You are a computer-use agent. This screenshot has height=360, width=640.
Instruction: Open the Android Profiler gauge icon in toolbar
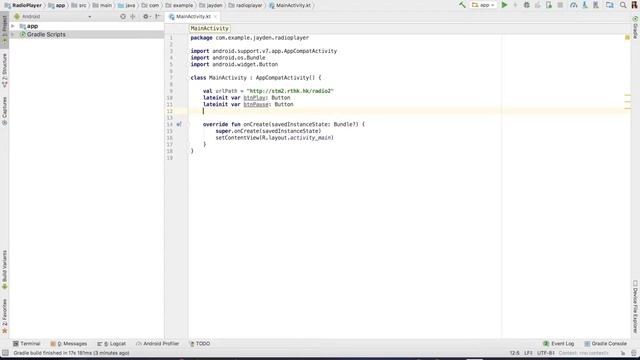click(573, 5)
